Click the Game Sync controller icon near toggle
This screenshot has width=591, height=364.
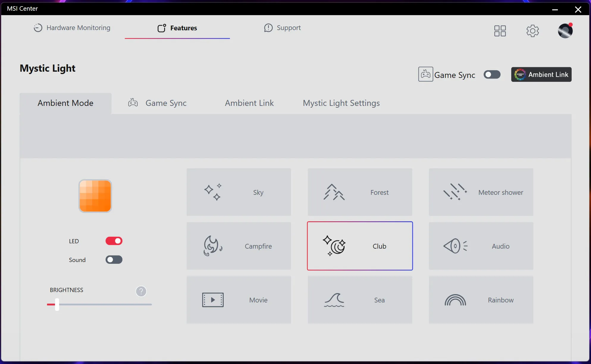coord(425,74)
